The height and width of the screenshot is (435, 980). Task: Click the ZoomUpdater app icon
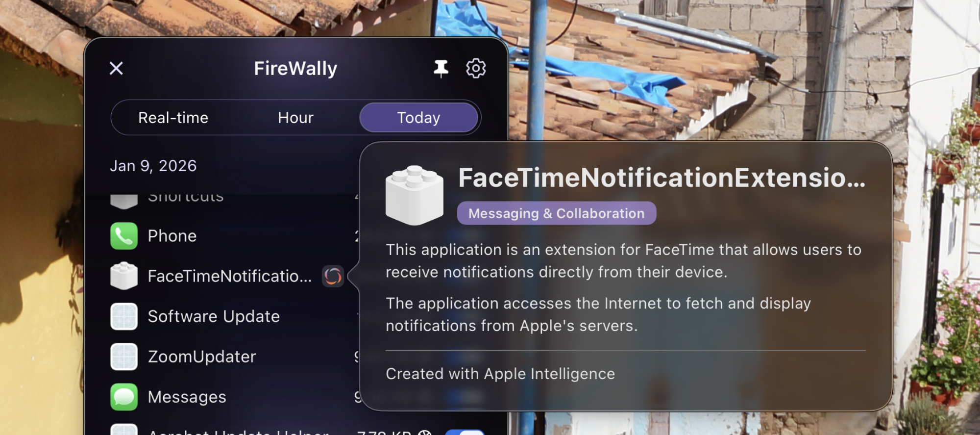(124, 357)
